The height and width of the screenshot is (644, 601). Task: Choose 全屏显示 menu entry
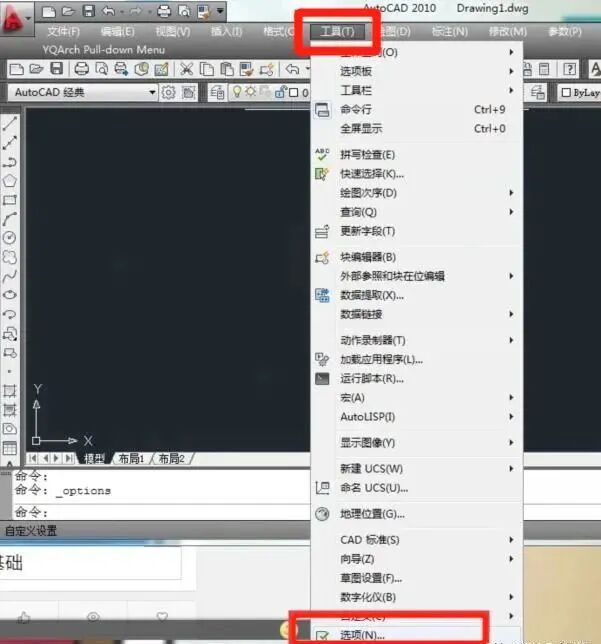(x=417, y=129)
